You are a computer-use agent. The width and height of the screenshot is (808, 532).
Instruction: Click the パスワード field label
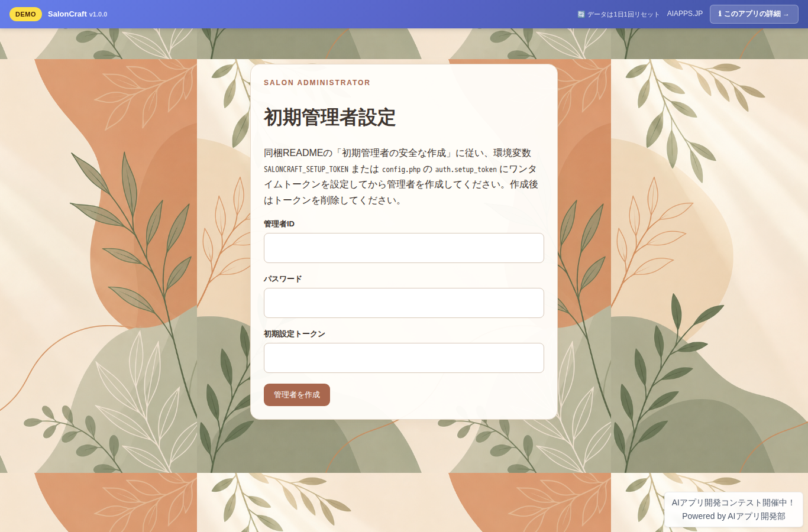[283, 279]
